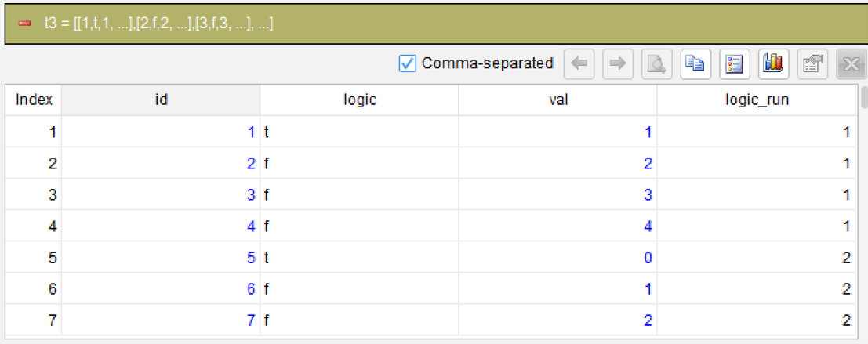
Task: Open the bar chart icon
Action: pyautogui.click(x=773, y=63)
